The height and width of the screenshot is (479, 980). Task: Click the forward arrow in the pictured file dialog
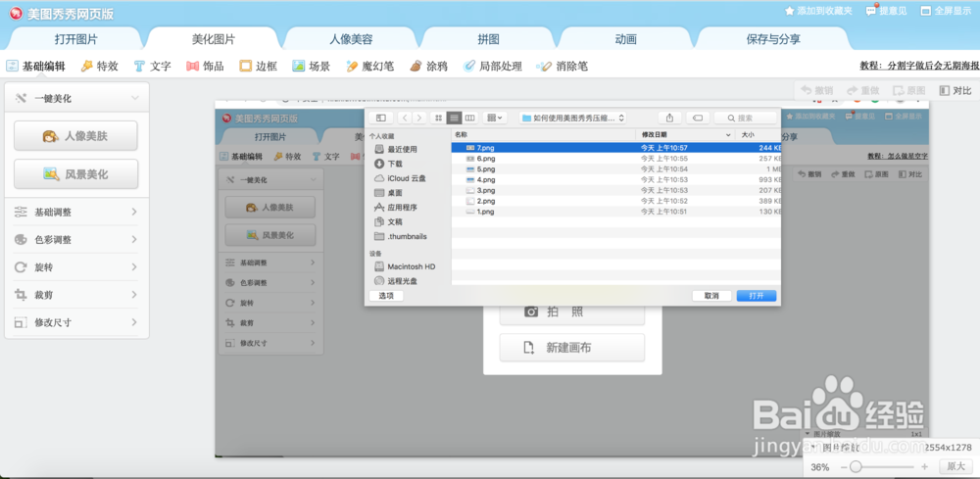pyautogui.click(x=419, y=118)
